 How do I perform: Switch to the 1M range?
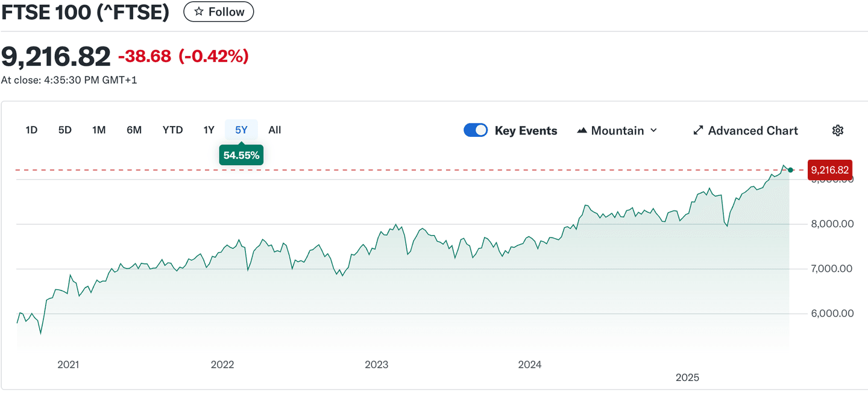tap(99, 130)
